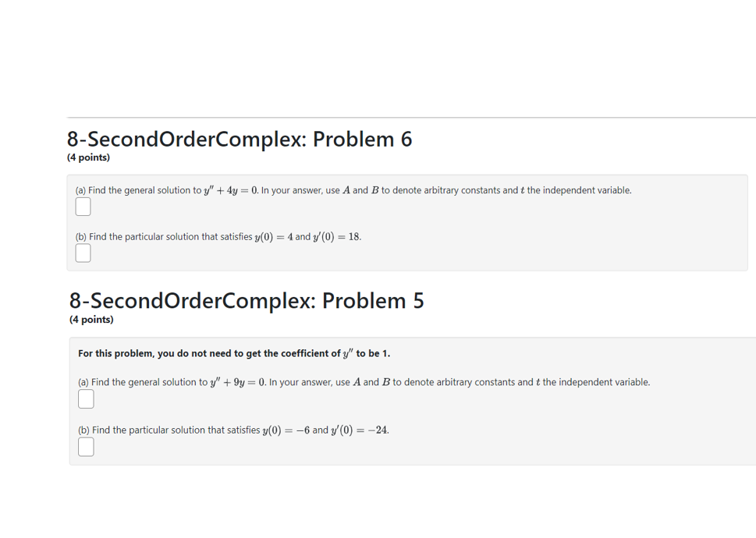
Task: Click the condition y'(0) = -24 text
Action: click(357, 429)
